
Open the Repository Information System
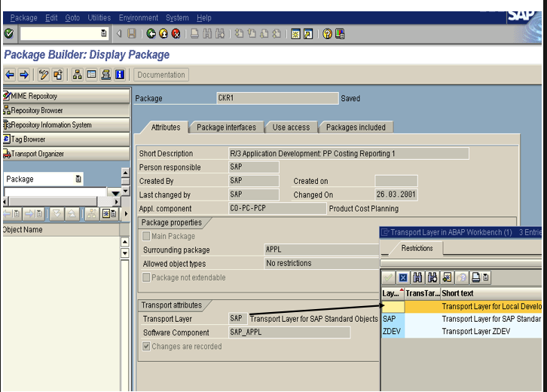(51, 125)
